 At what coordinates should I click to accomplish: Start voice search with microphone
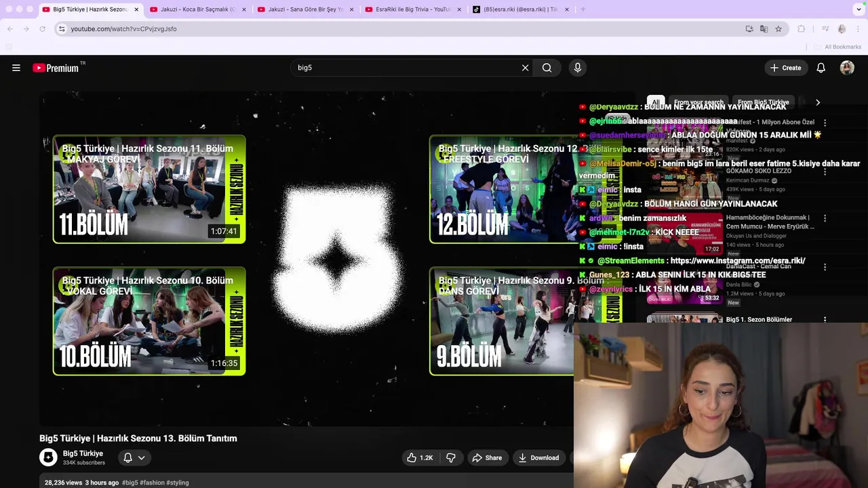pyautogui.click(x=578, y=68)
